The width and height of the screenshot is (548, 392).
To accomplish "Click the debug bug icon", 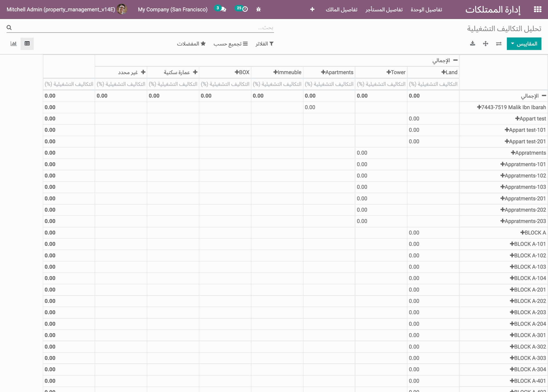I will (259, 9).
